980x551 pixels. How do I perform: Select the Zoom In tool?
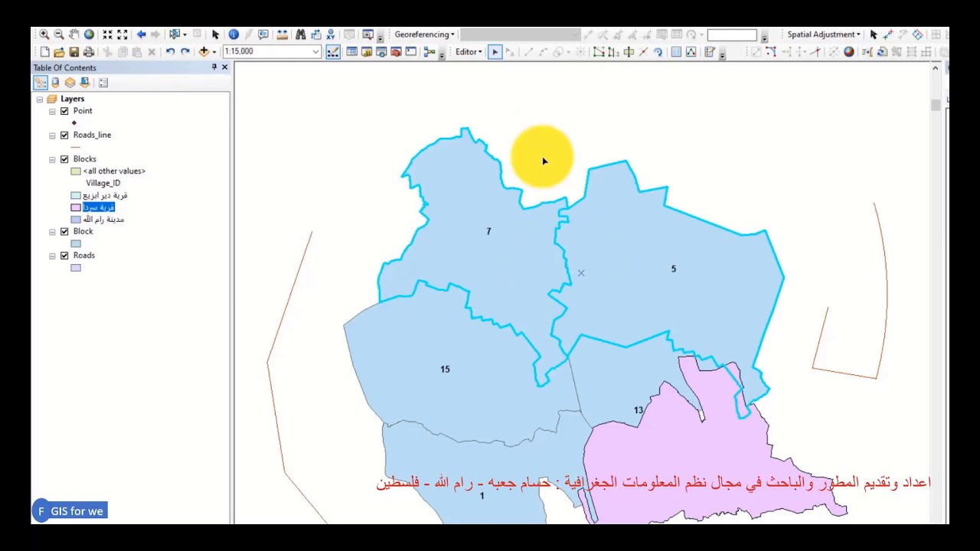point(44,34)
